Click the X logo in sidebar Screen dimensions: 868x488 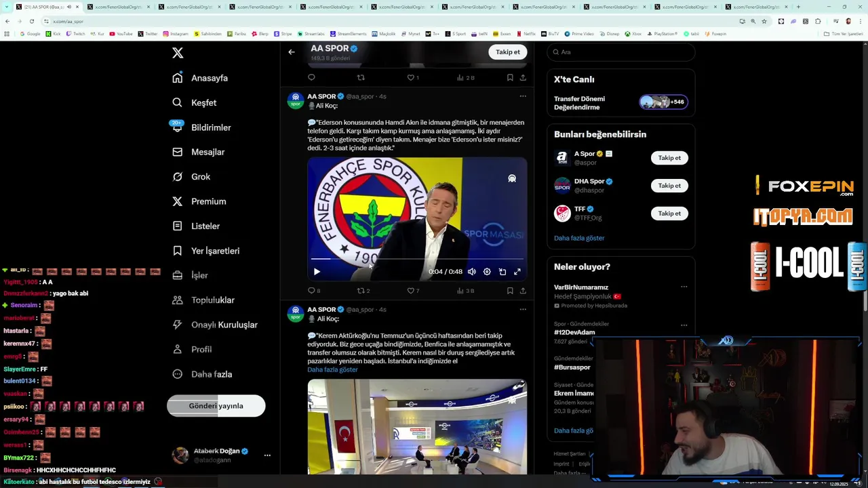point(178,53)
